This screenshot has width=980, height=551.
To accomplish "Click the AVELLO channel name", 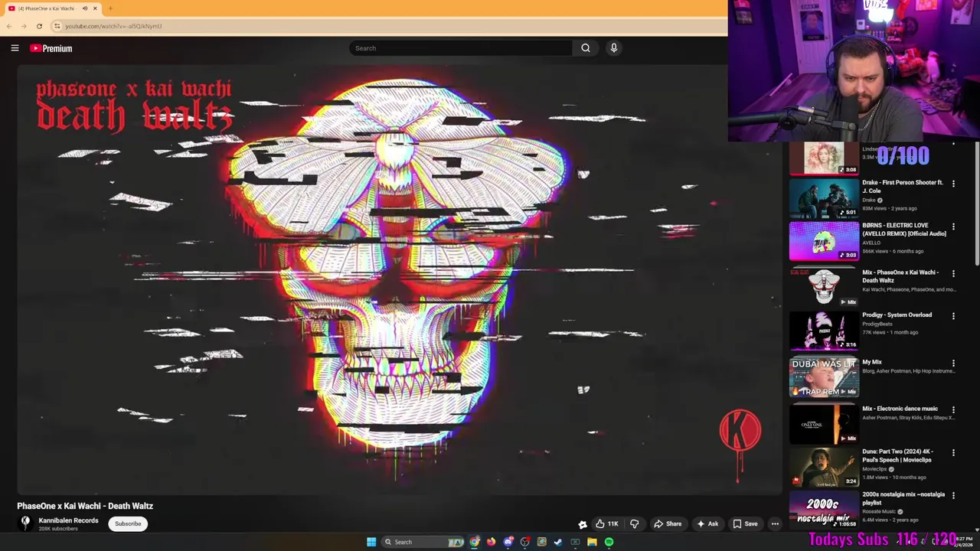I will point(873,243).
